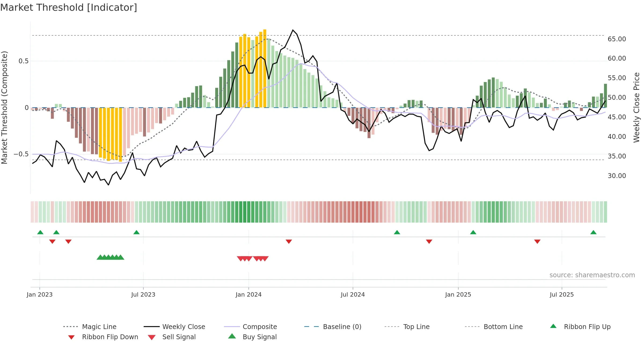644x362 pixels.
Task: Click the ribbon flip up marker just before Jul 2023
Action: 136,232
